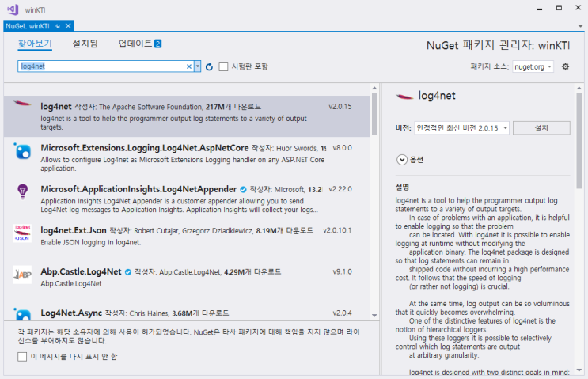Click the 설명 description heading
This screenshot has width=588, height=379.
click(402, 187)
